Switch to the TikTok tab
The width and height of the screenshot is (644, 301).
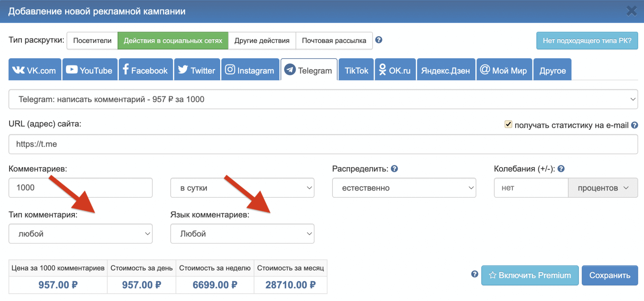tap(356, 70)
